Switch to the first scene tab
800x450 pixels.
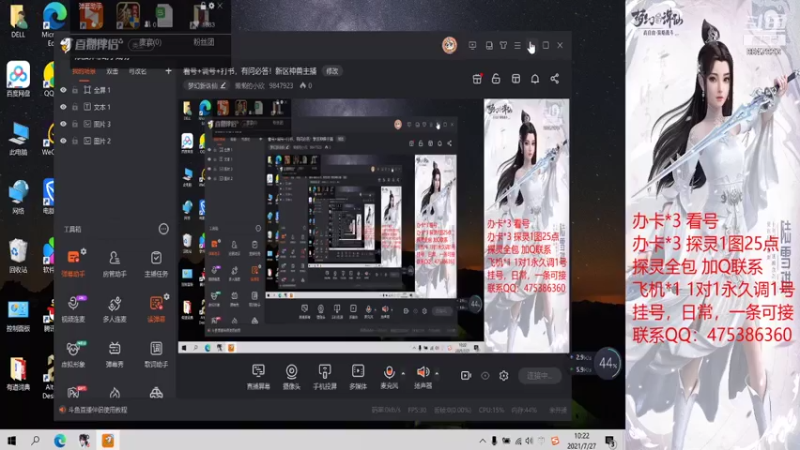[84, 71]
